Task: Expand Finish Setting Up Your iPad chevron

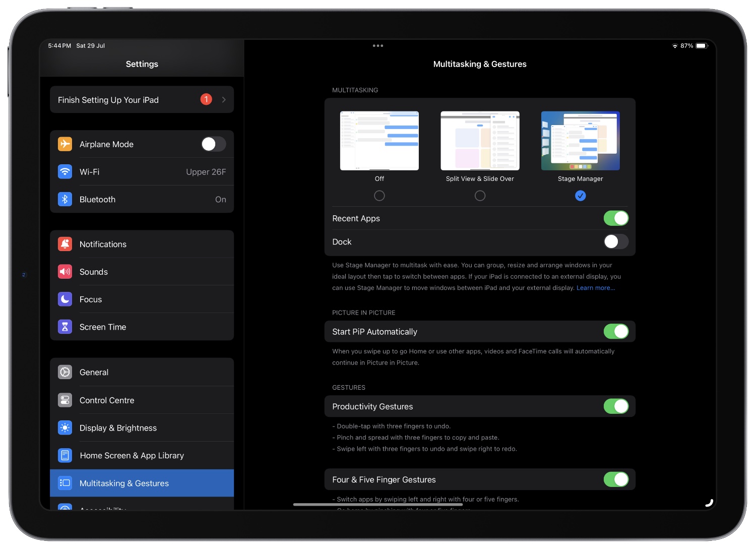Action: (x=224, y=99)
